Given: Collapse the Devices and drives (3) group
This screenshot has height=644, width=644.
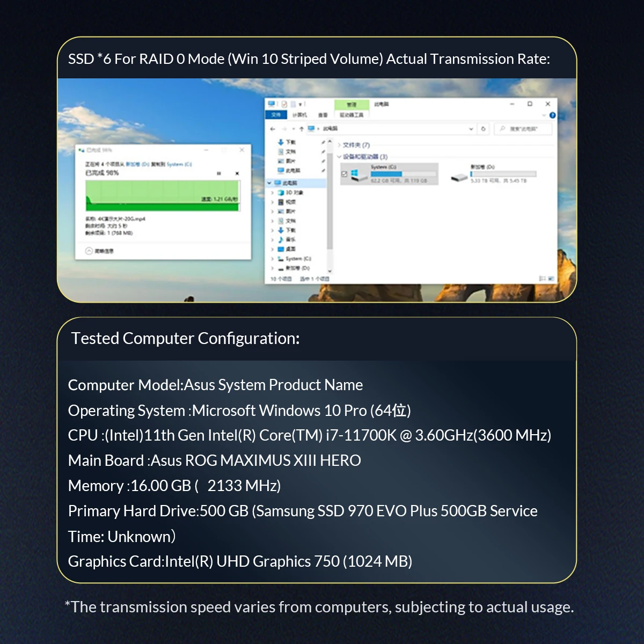Looking at the screenshot, I should pos(339,157).
